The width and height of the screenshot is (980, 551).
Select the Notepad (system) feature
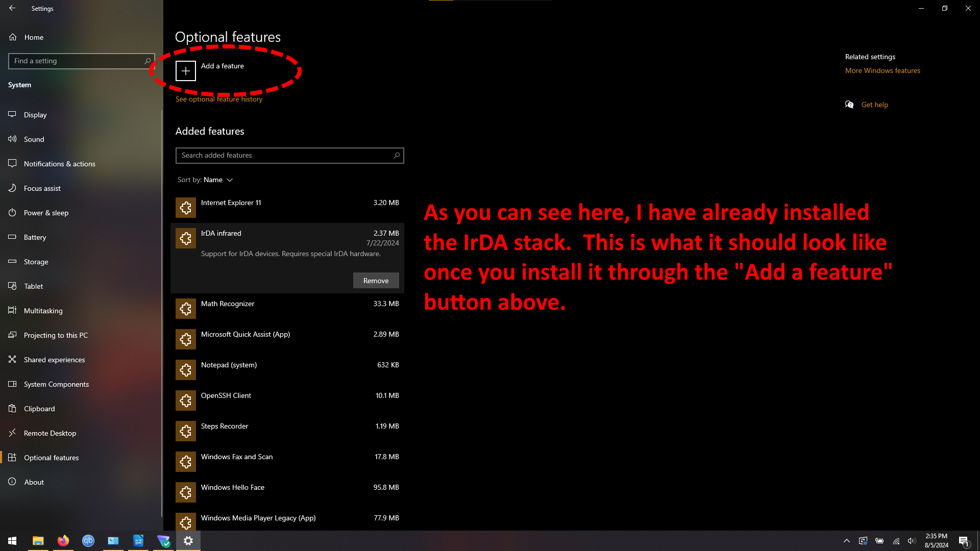[x=287, y=370]
